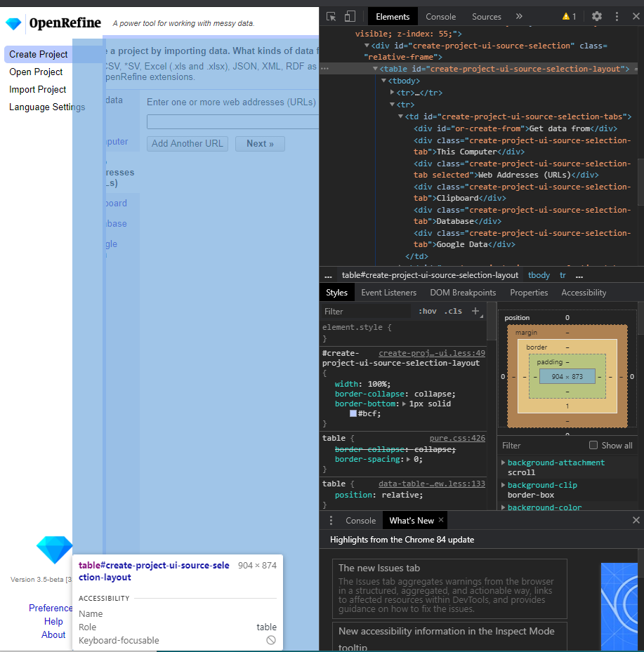
Task: Expand the collapsed tr node
Action: (x=392, y=93)
